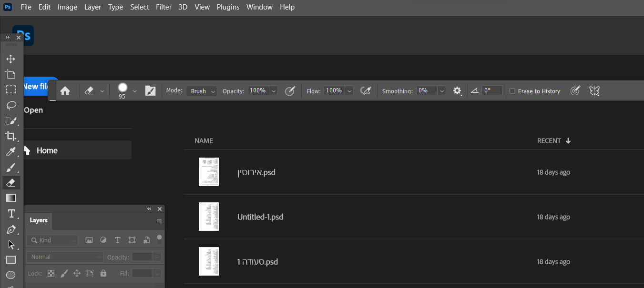The width and height of the screenshot is (644, 288).
Task: Collapse the Layers panel with double arrows
Action: pos(149,209)
